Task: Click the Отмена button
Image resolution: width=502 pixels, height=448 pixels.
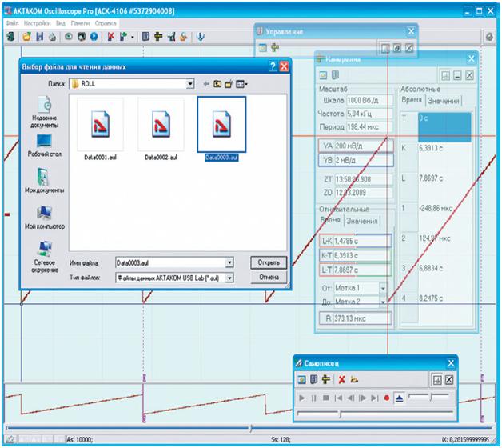Action: pos(269,277)
